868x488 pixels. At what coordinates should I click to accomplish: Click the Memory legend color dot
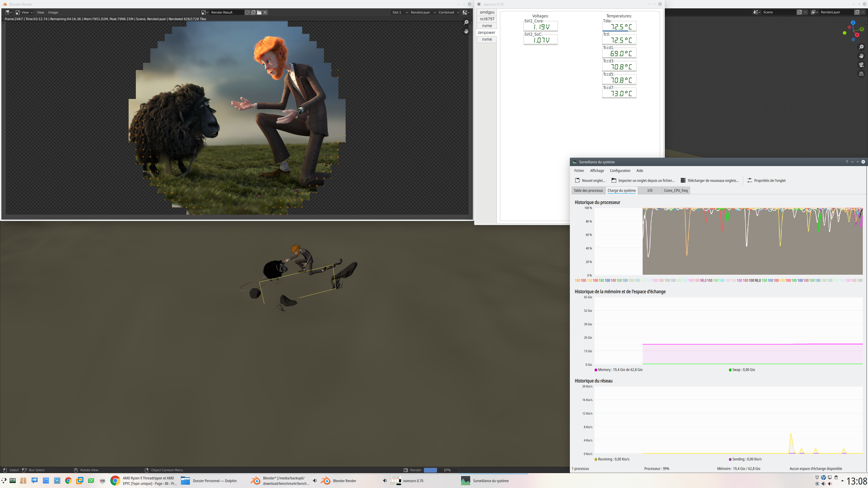(x=596, y=370)
